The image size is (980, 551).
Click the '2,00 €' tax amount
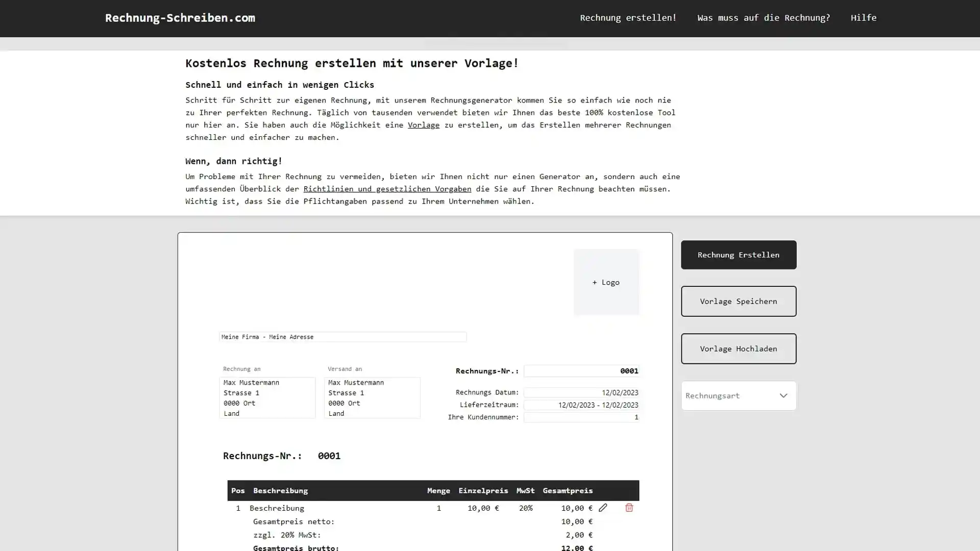[579, 535]
